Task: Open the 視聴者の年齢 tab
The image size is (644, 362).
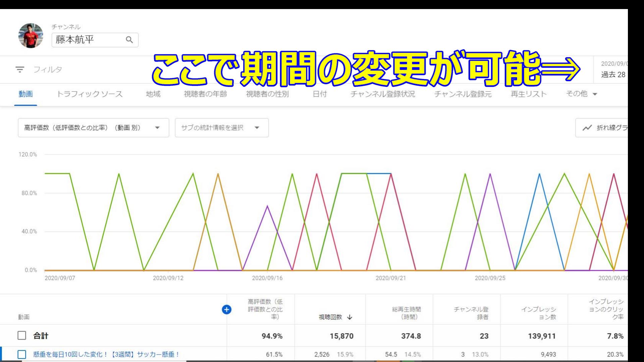Action: point(205,94)
